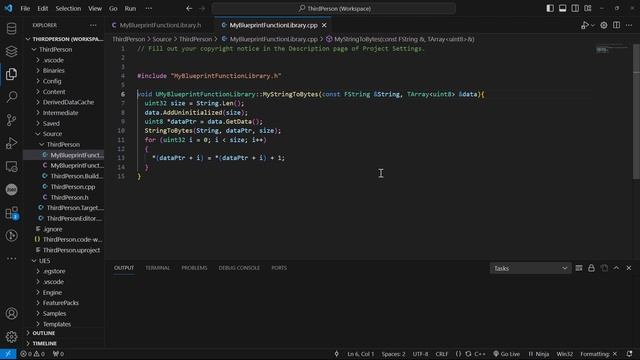The height and width of the screenshot is (360, 640).
Task: Open the Tasks output channel dropdown
Action: coord(530,268)
